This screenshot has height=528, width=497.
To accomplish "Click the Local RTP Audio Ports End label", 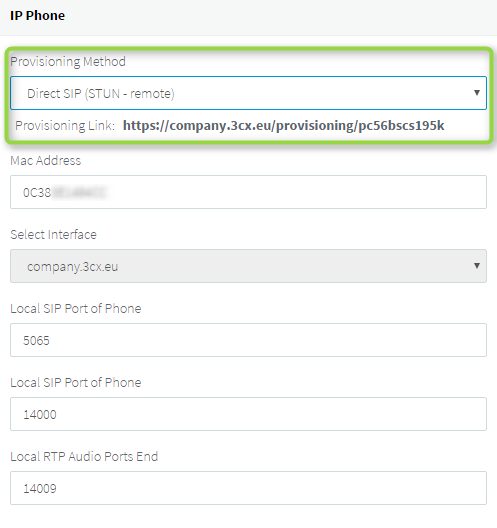I will [x=84, y=457].
